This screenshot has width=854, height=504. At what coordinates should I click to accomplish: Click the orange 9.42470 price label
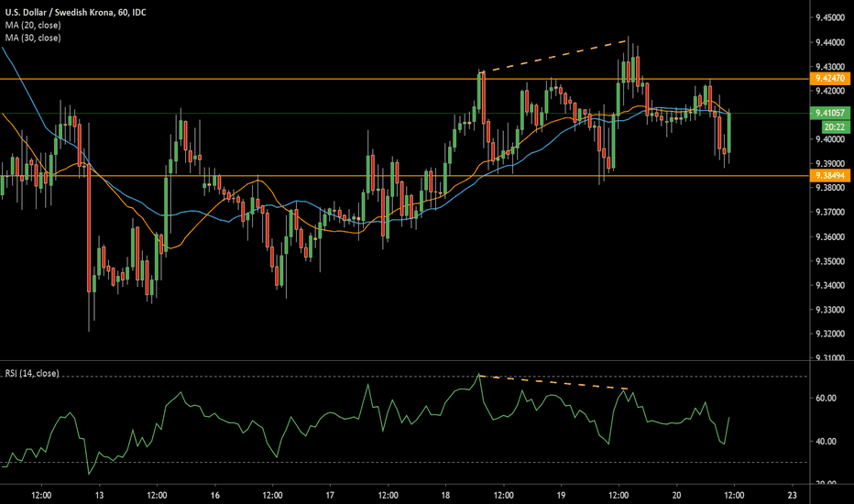[x=828, y=79]
